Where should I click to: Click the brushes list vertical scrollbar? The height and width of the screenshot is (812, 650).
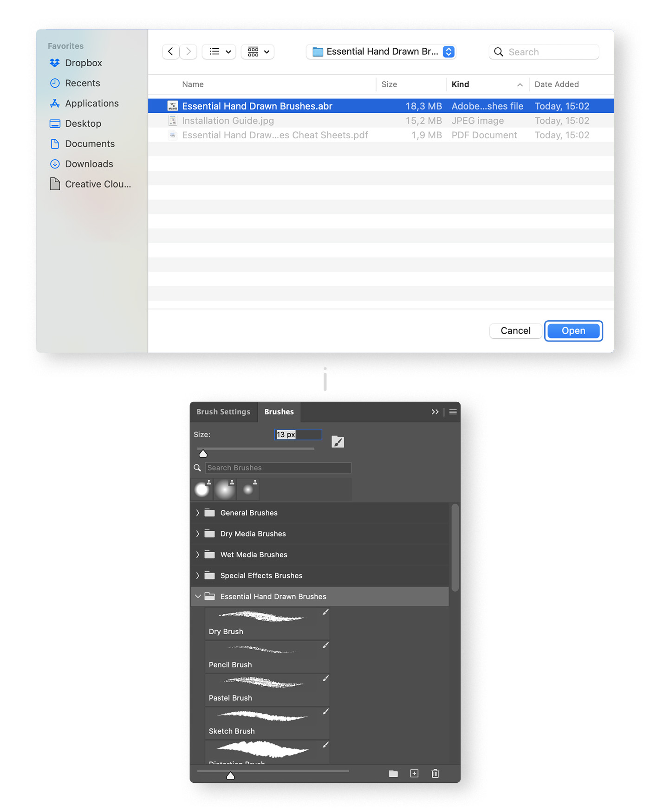coord(455,548)
